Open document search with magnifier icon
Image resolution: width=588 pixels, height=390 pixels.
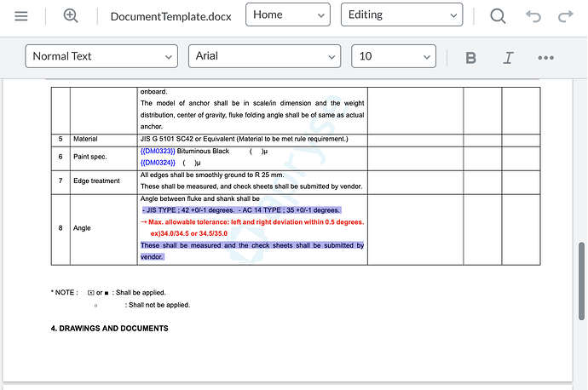pyautogui.click(x=498, y=16)
